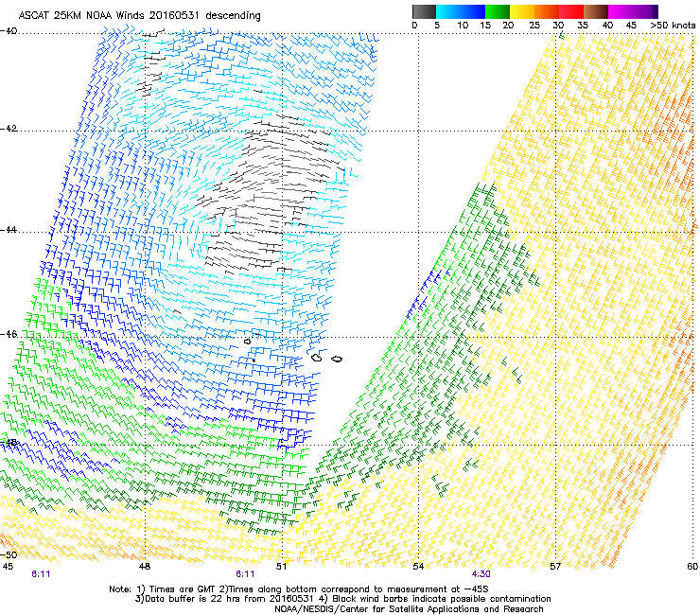
Task: Click the '48' longitude label
Action: (x=144, y=567)
